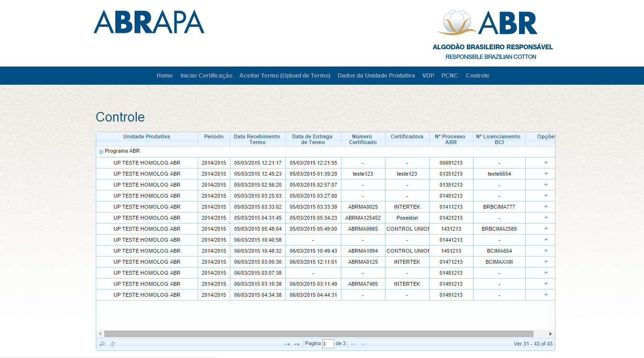The width and height of the screenshot is (644, 358).
Task: Select 'INTERTEK' cell in ABRMA0125 row
Action: [407, 262]
